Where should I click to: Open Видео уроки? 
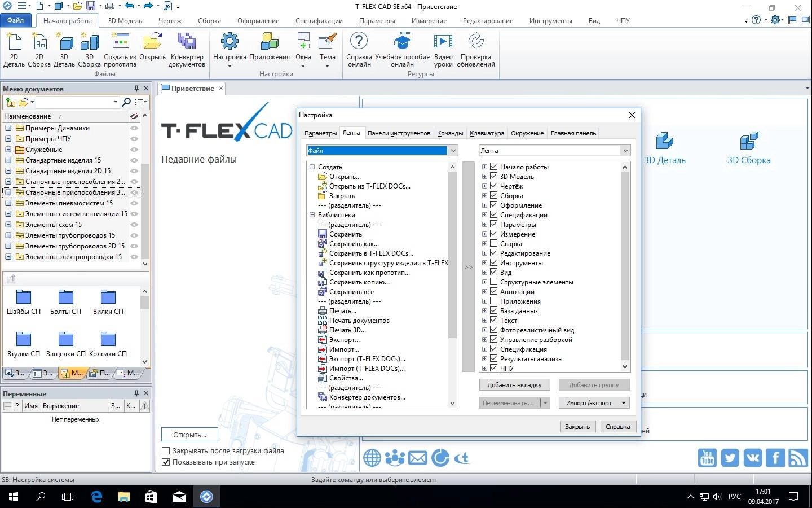click(443, 50)
